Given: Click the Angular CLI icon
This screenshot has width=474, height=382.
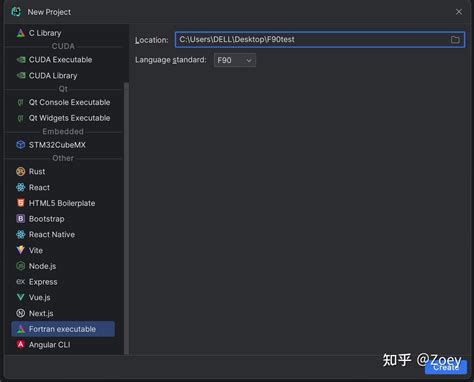Looking at the screenshot, I should point(21,344).
